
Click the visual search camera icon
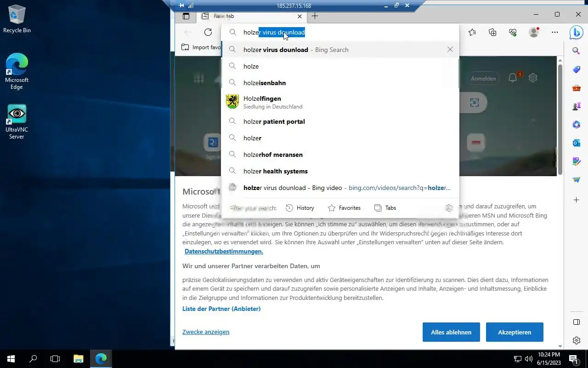point(475,103)
